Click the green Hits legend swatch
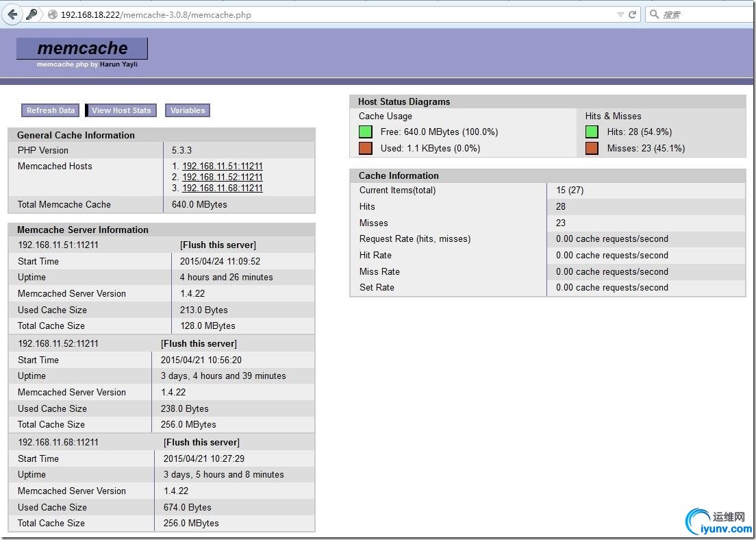The image size is (756, 540). tap(592, 132)
